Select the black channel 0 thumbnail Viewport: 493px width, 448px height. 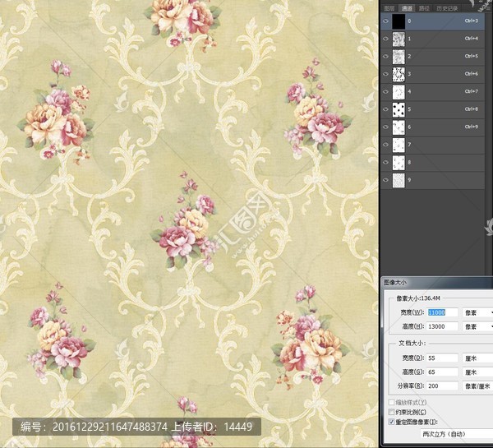(x=399, y=21)
